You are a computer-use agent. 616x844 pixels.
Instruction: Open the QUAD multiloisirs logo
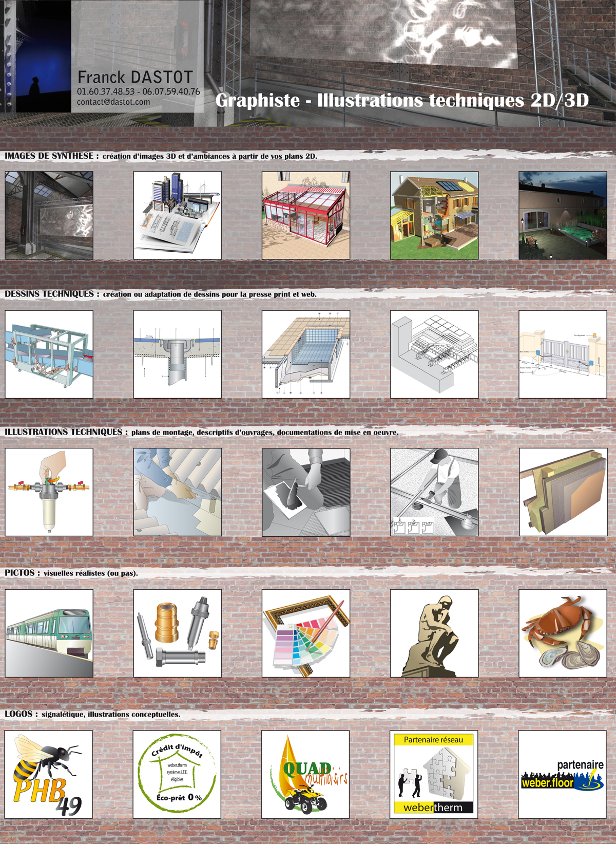[305, 774]
